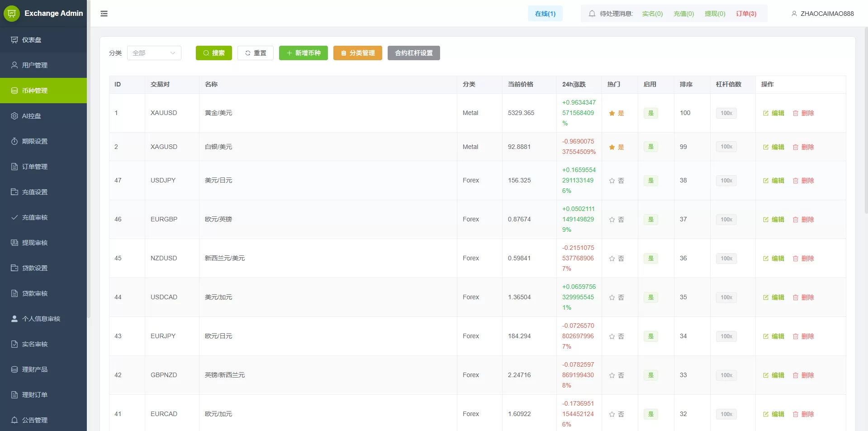This screenshot has width=868, height=431.
Task: Click the notification bell icon
Action: pos(592,14)
